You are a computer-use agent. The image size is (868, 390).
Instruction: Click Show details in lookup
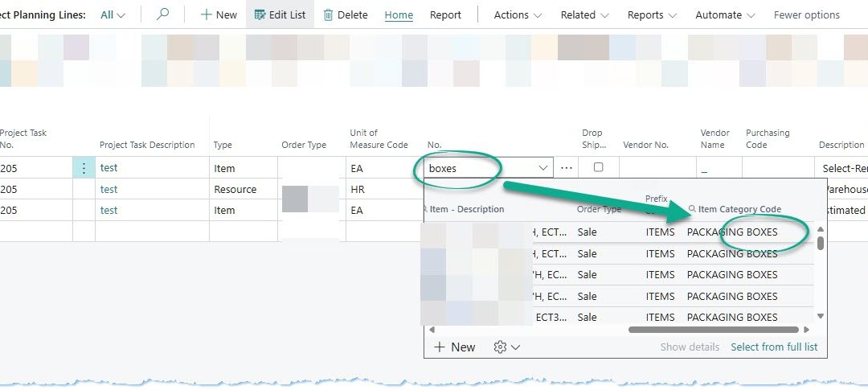690,347
